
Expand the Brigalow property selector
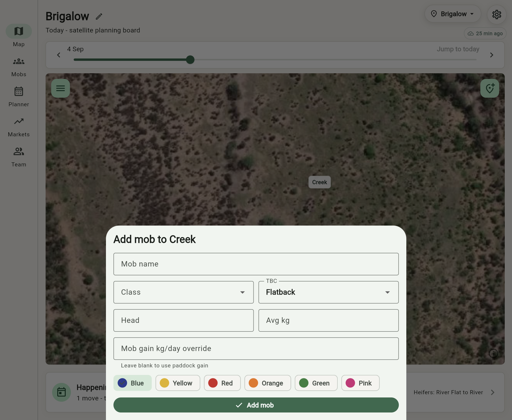452,14
